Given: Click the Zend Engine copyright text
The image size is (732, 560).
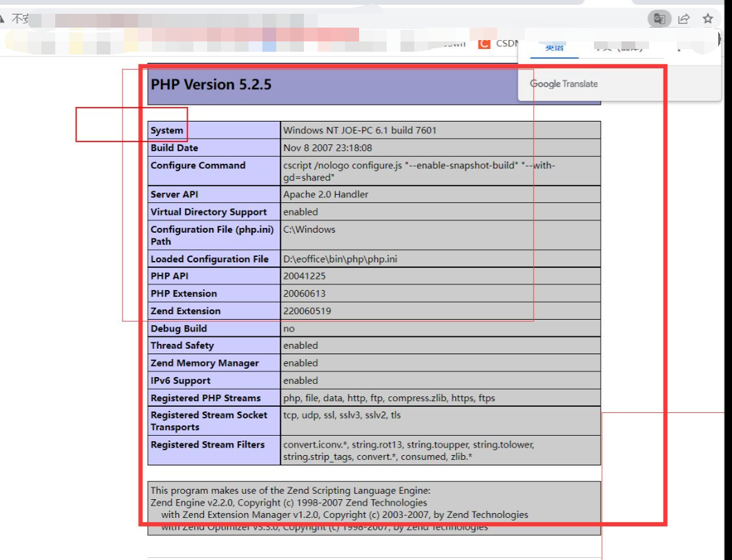Looking at the screenshot, I should [x=289, y=503].
